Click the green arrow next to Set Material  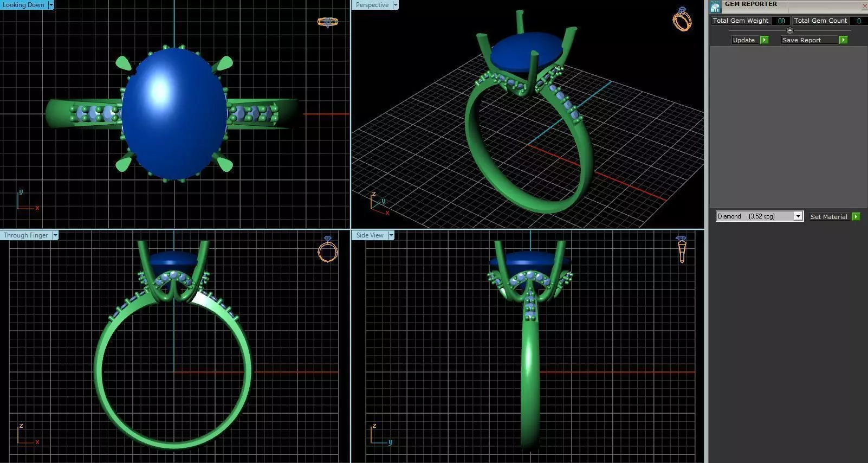(856, 217)
